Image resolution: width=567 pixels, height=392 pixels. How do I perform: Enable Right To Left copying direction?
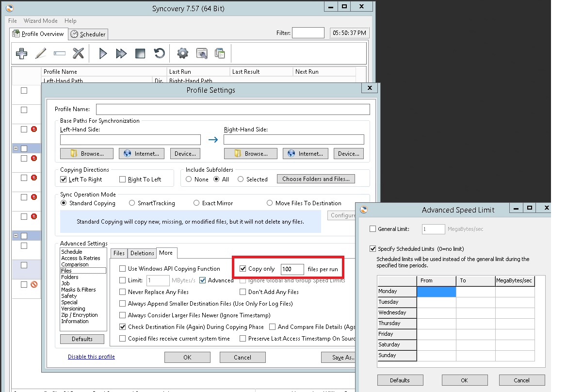[x=123, y=180]
